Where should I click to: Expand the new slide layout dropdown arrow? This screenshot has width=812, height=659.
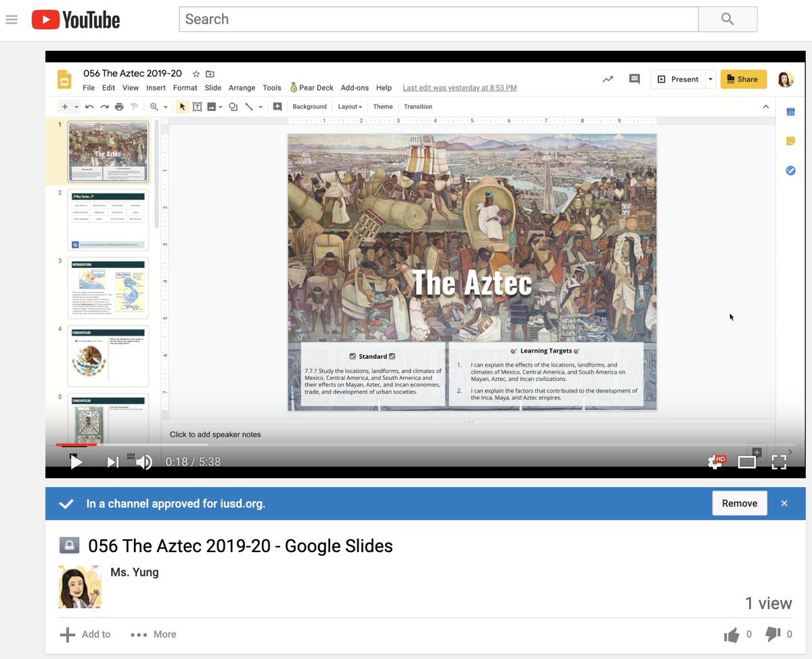[x=76, y=107]
